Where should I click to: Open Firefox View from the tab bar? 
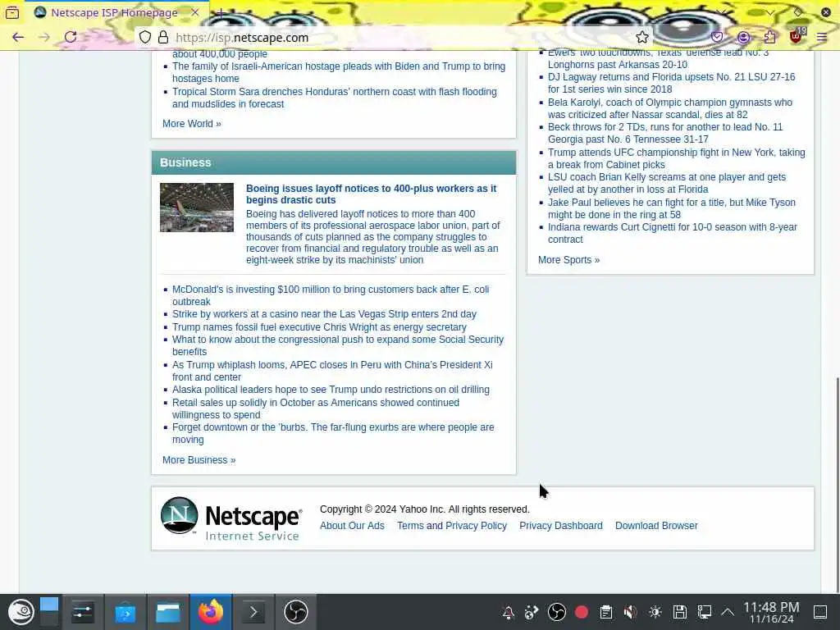click(x=12, y=12)
